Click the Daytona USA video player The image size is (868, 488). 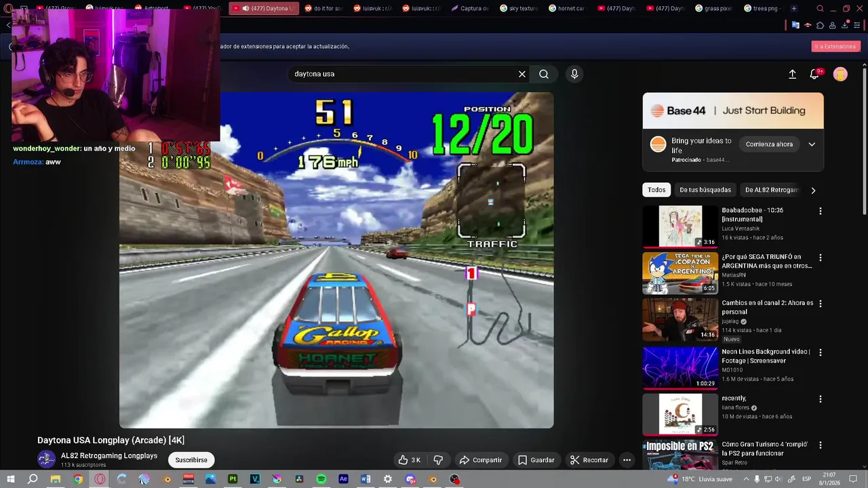336,260
